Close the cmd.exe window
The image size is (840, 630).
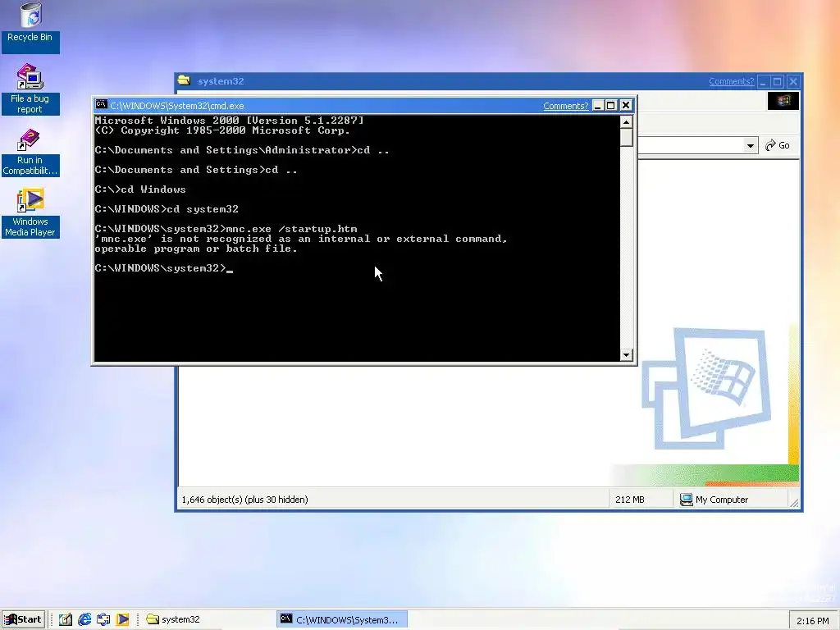[626, 106]
